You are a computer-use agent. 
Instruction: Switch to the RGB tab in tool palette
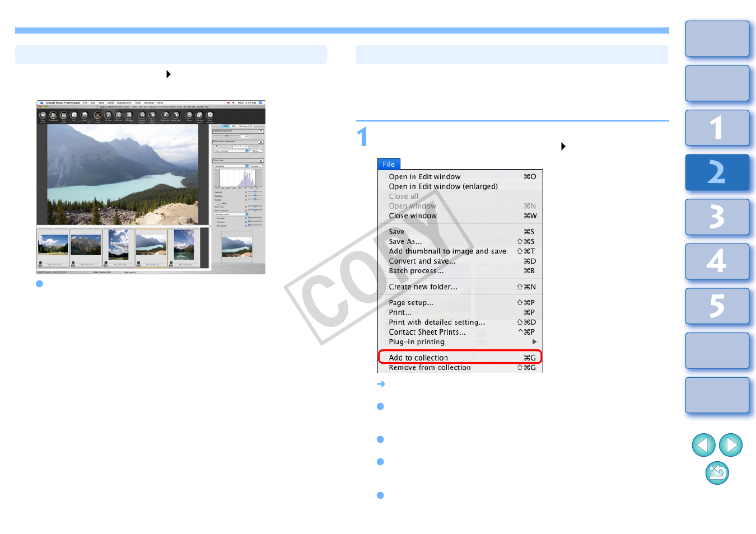pos(234,126)
